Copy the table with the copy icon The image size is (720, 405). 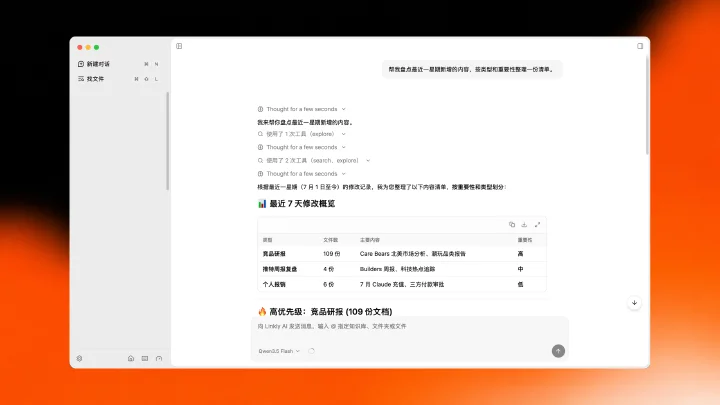[x=512, y=225]
